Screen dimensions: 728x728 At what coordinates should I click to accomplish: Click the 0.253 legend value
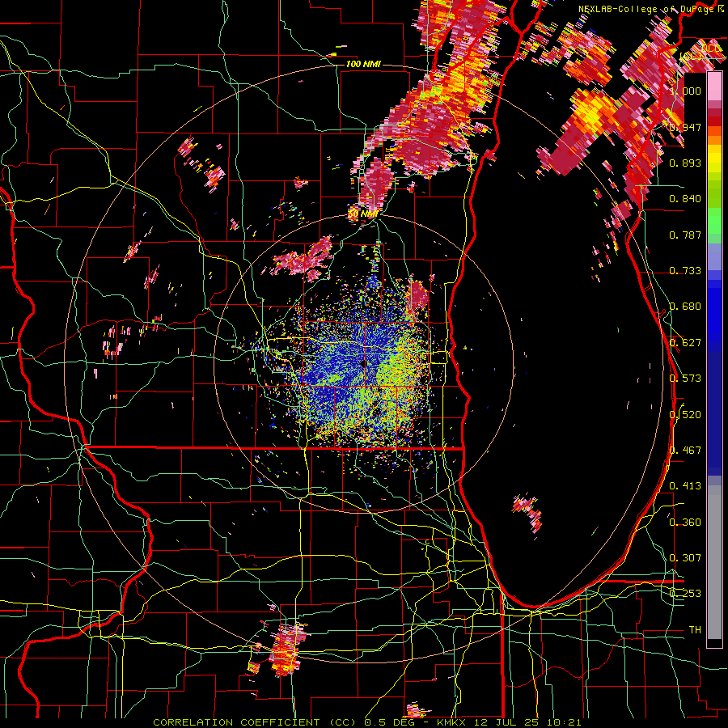(x=685, y=594)
